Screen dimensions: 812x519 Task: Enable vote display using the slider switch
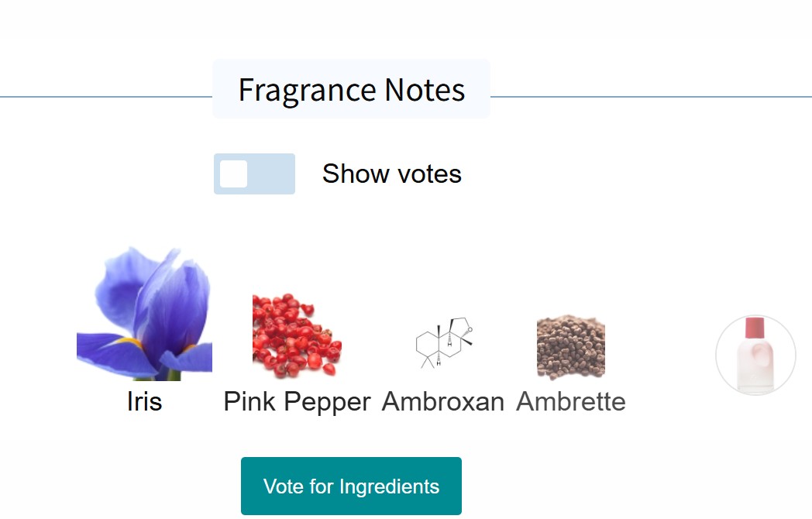254,174
